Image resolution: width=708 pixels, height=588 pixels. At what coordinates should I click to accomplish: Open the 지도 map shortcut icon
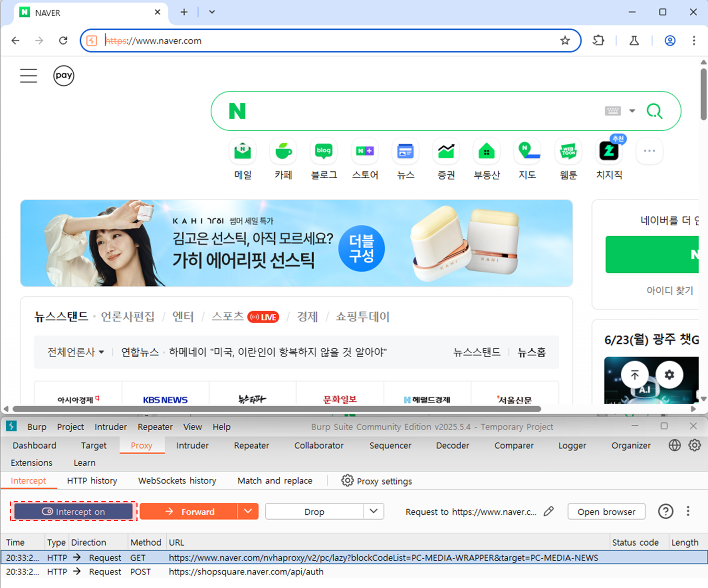tap(528, 151)
